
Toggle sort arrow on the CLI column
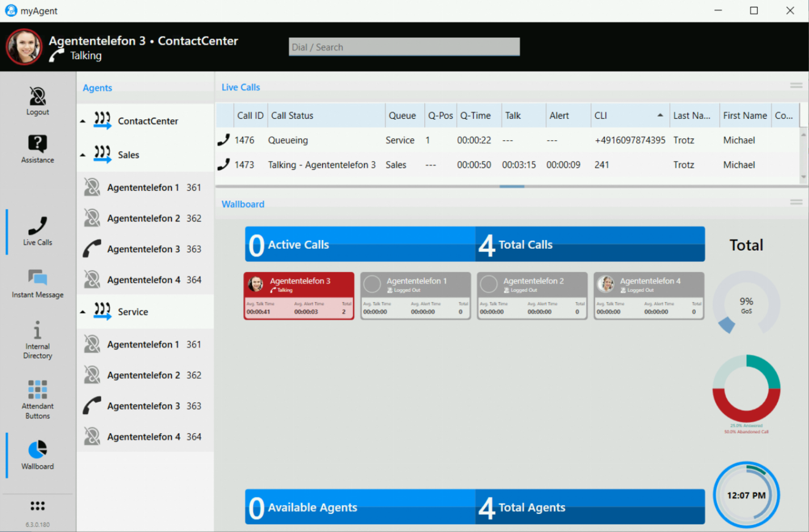click(x=660, y=115)
